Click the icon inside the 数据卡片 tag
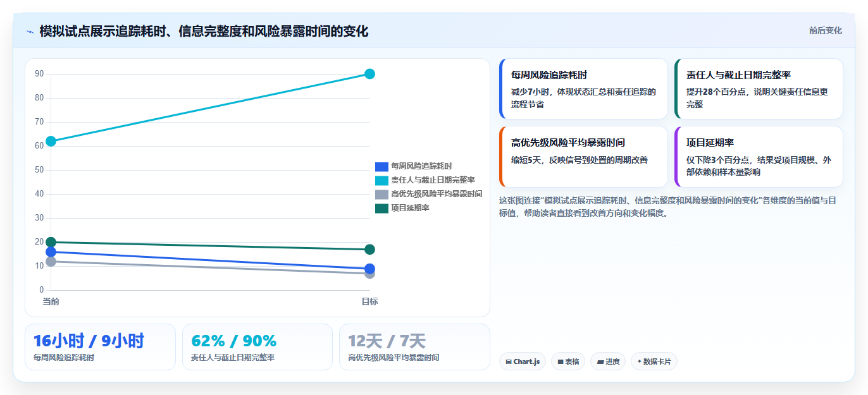Screen dimensions: 868x395 (640, 362)
